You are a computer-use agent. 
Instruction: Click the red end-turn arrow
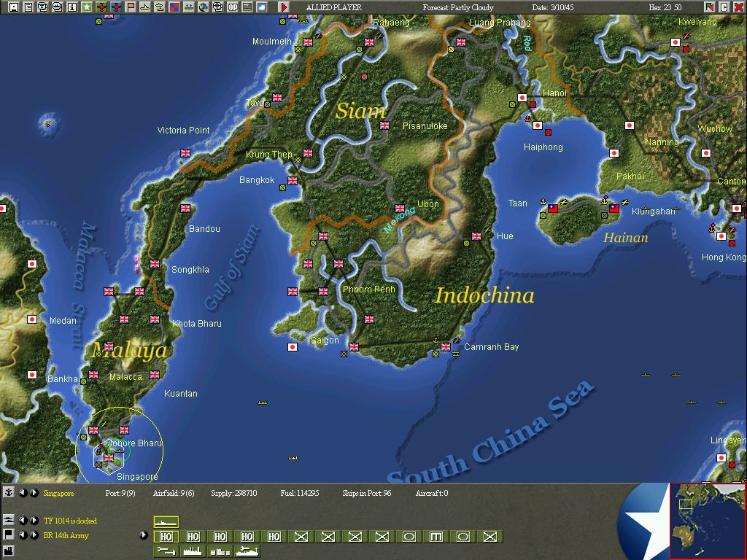point(284,7)
